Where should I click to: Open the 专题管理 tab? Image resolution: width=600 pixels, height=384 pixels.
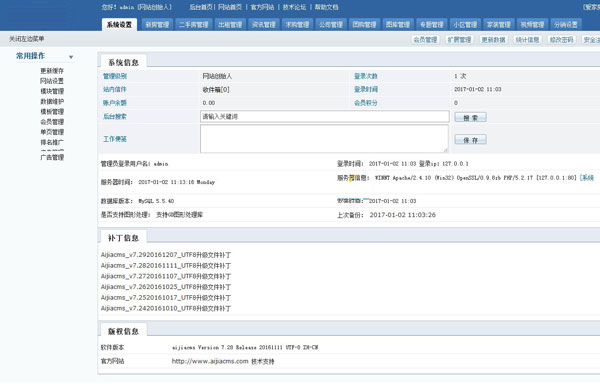coord(432,24)
